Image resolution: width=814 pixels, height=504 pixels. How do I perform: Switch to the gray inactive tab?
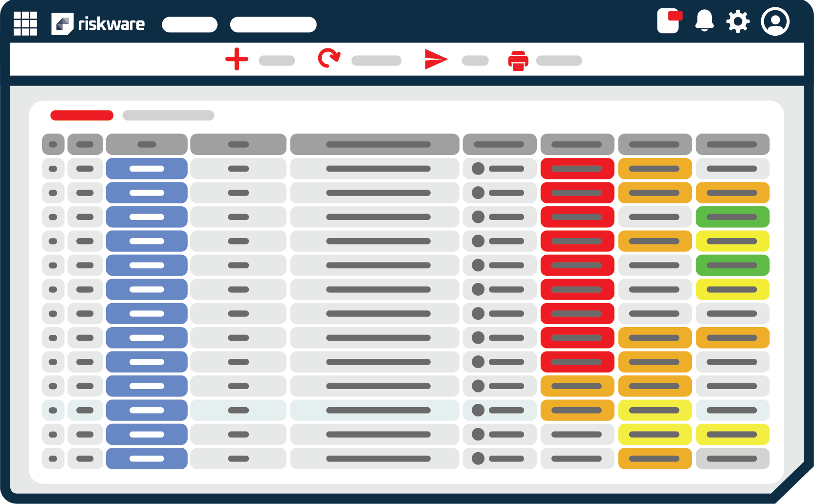pyautogui.click(x=168, y=116)
